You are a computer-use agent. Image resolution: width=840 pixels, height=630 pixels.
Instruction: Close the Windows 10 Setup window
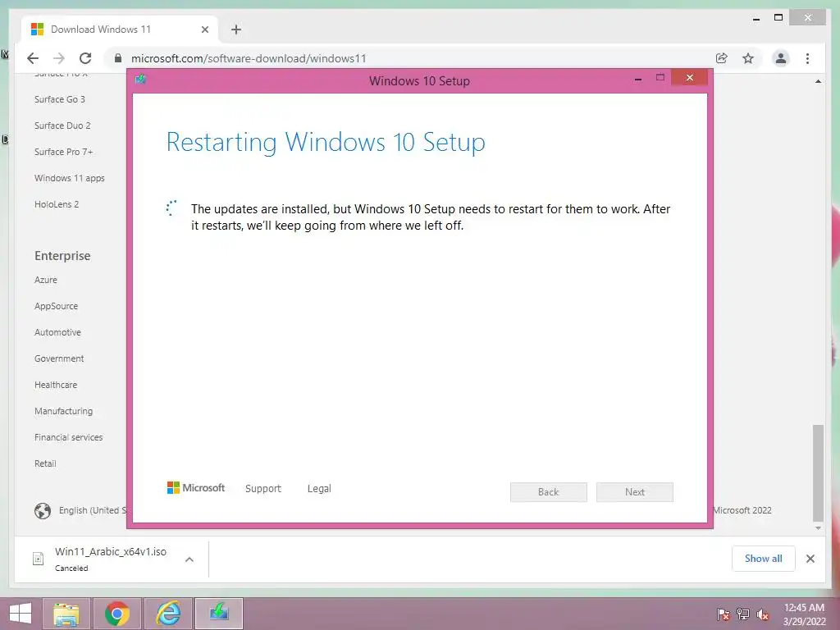tap(689, 78)
